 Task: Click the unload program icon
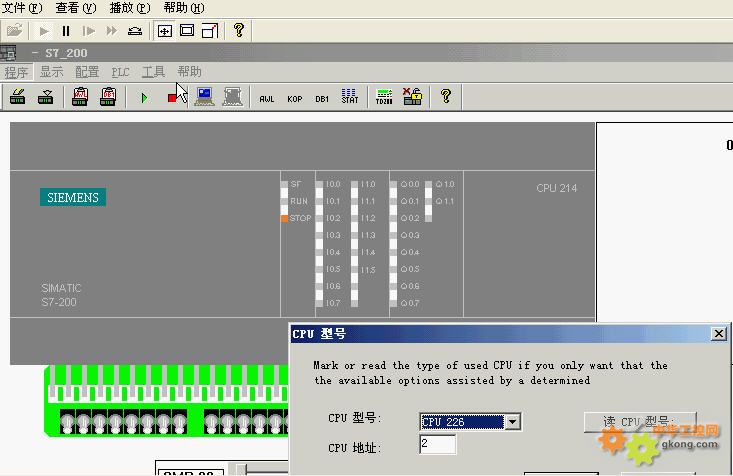point(45,97)
